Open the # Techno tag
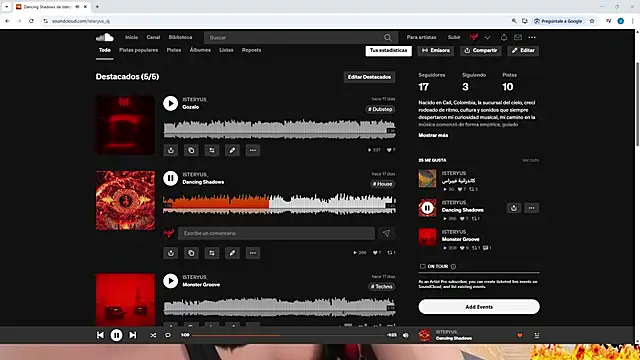The width and height of the screenshot is (640, 360). click(x=381, y=287)
